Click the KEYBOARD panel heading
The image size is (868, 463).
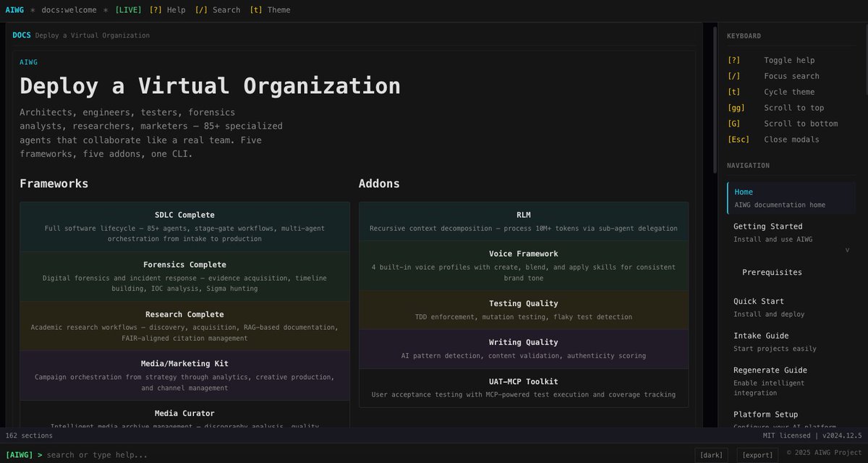(x=744, y=36)
